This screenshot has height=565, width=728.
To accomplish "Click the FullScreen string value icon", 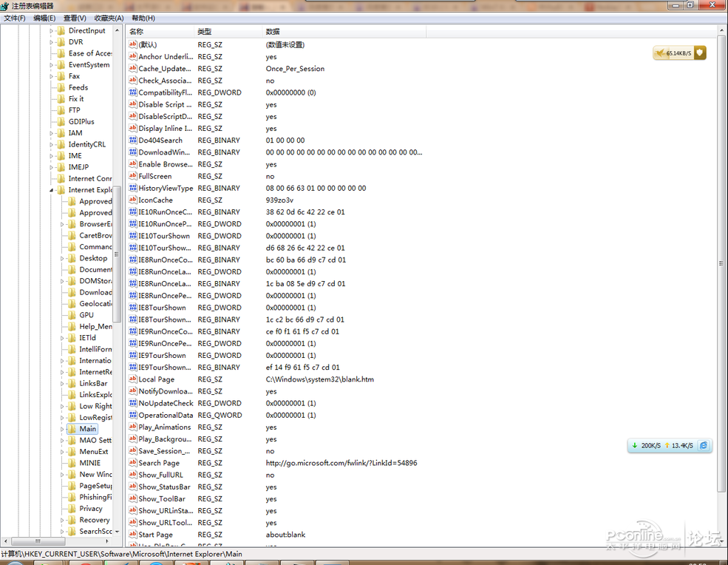I will tap(133, 176).
